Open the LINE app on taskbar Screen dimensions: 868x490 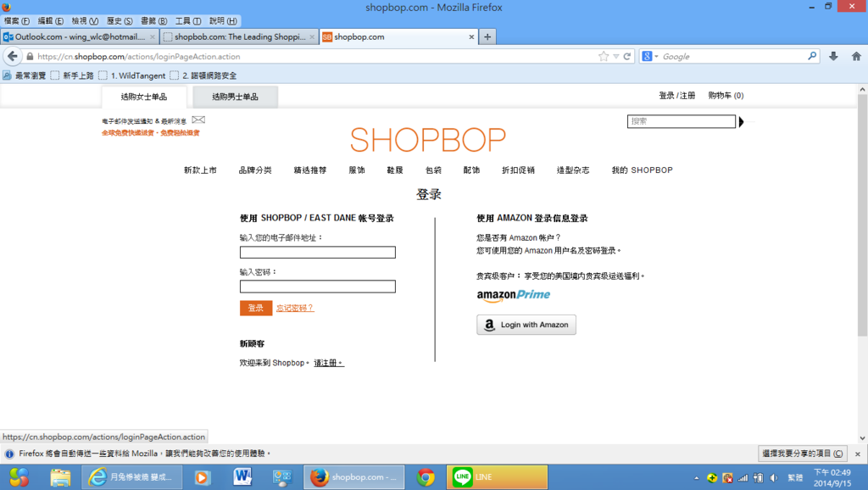coord(497,476)
